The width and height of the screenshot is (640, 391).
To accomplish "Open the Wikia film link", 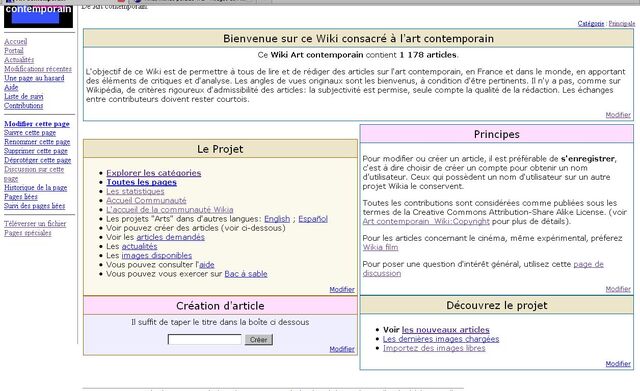I will pos(380,247).
